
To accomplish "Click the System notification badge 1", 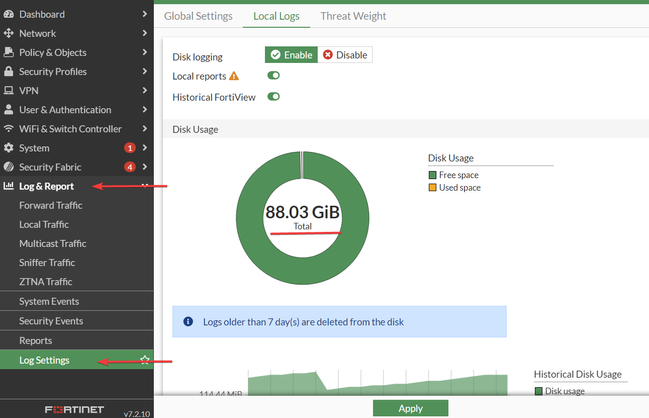I will (130, 148).
